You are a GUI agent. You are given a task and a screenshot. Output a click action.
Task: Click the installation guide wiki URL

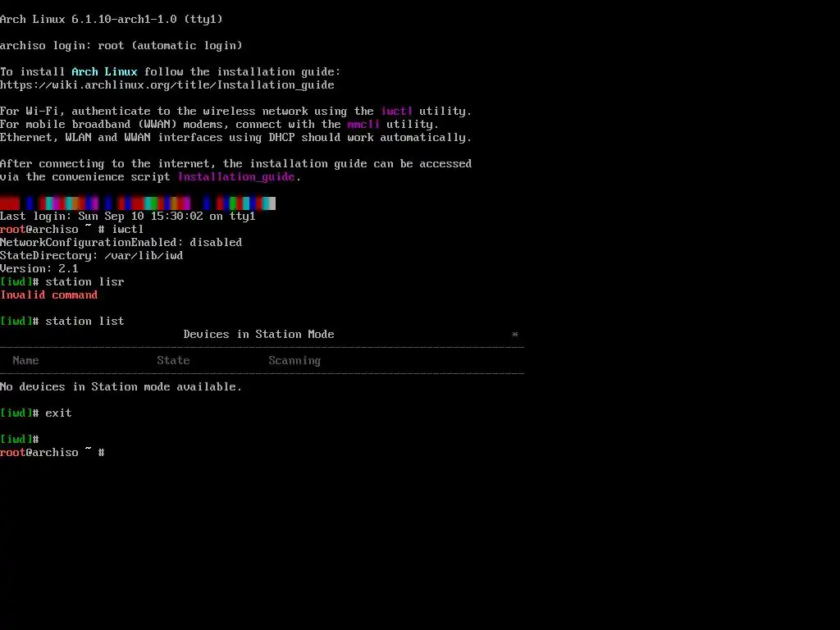click(167, 85)
